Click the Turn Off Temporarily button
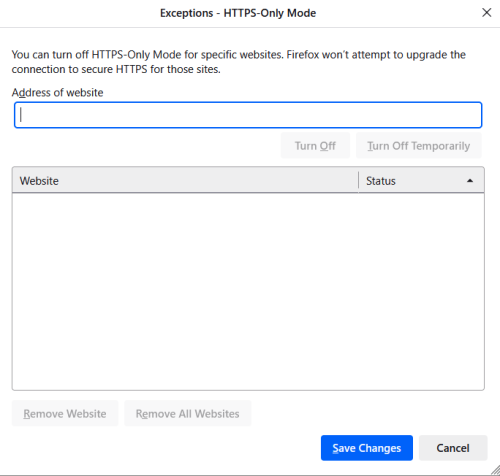 pyautogui.click(x=419, y=146)
